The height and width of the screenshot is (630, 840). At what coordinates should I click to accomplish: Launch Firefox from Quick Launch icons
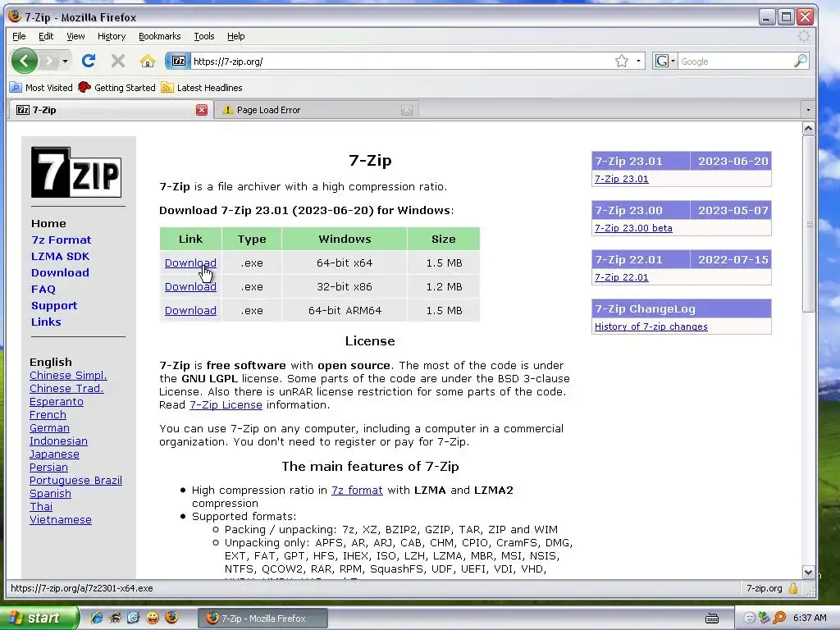(x=171, y=618)
